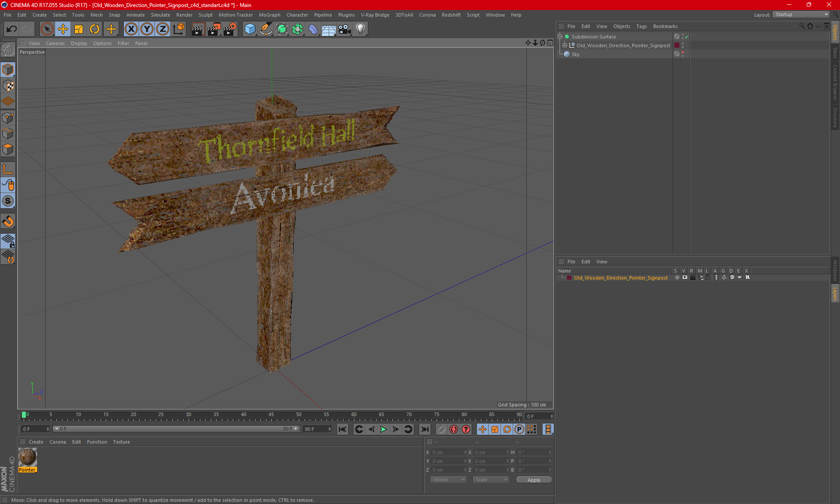Collapse the Subdivision Surface tree

[560, 37]
